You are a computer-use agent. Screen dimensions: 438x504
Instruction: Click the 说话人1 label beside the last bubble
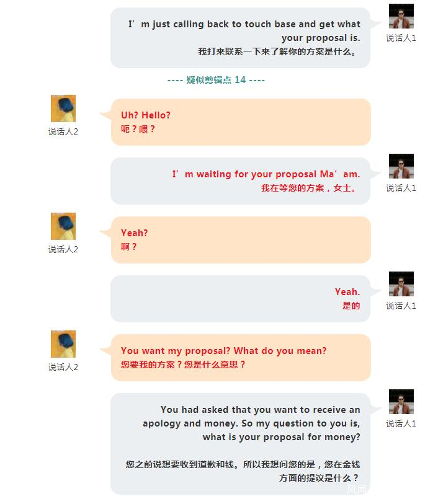coord(401,423)
